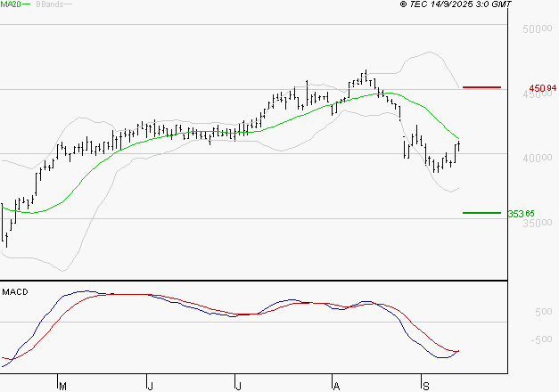The height and width of the screenshot is (392, 559).
Task: Click the 500.00 price axis label
Action: tap(538, 29)
